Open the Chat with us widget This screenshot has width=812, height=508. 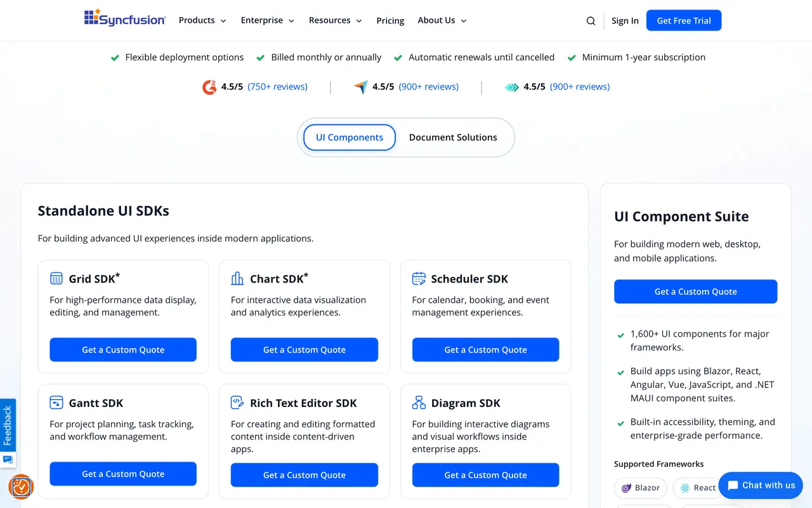pyautogui.click(x=761, y=485)
